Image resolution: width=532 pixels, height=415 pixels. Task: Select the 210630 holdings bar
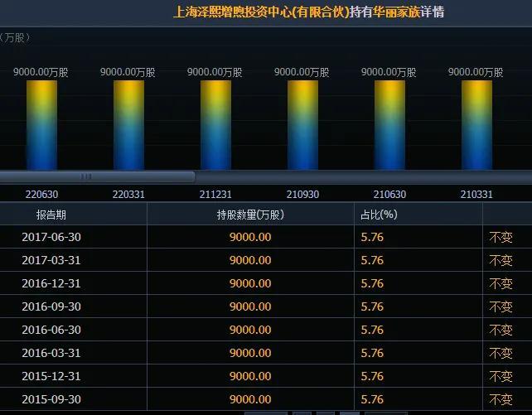(389, 125)
